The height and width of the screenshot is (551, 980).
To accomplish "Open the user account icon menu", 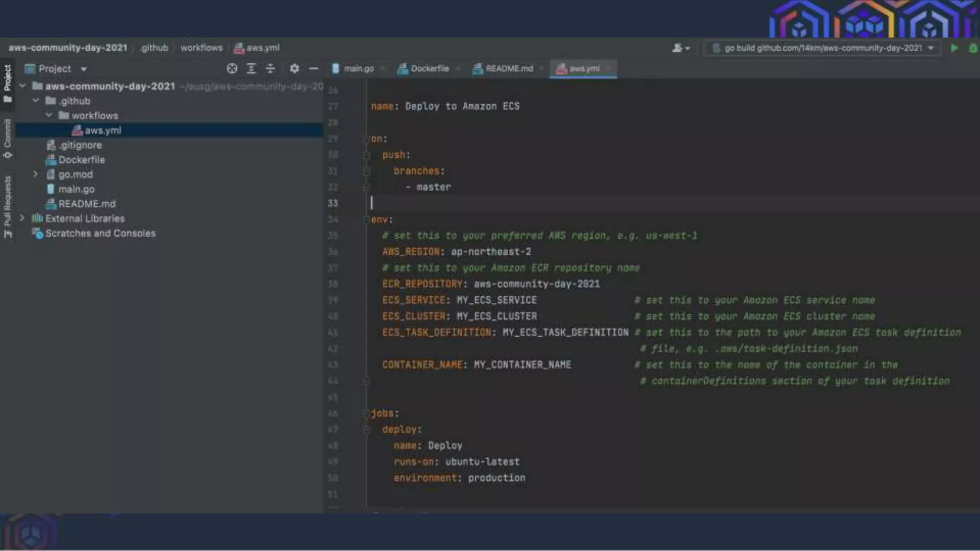I will (680, 48).
